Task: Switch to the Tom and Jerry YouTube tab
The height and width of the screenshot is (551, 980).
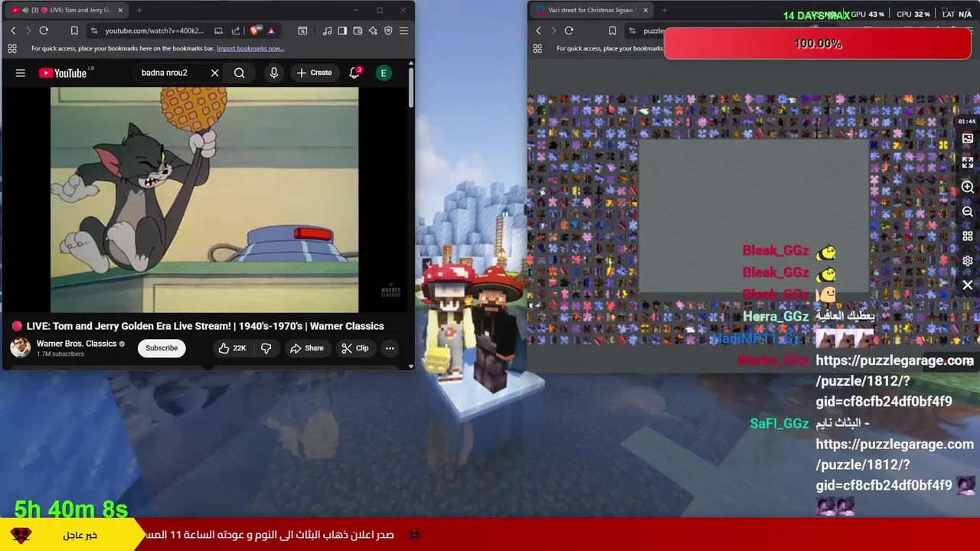Action: tap(65, 10)
